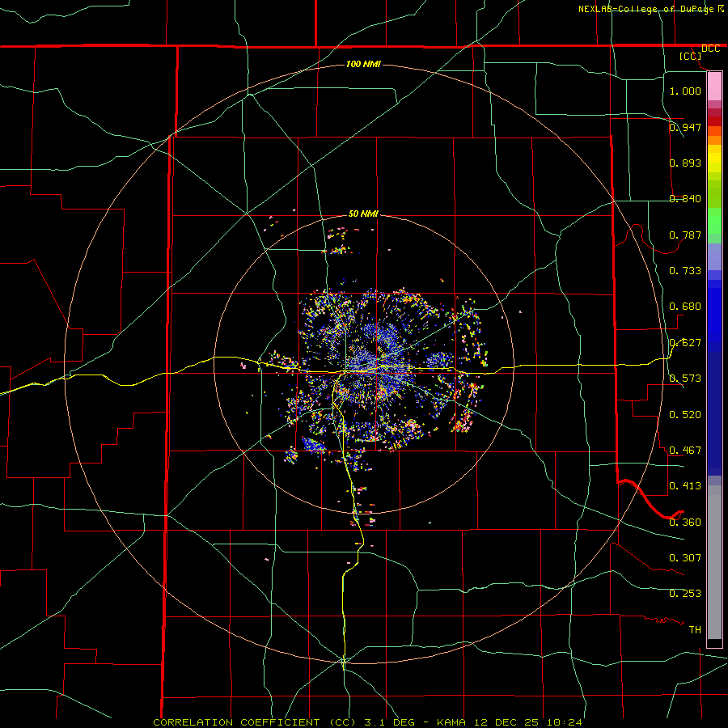
Task: Click the [CC] legend heading
Action: pyautogui.click(x=691, y=56)
